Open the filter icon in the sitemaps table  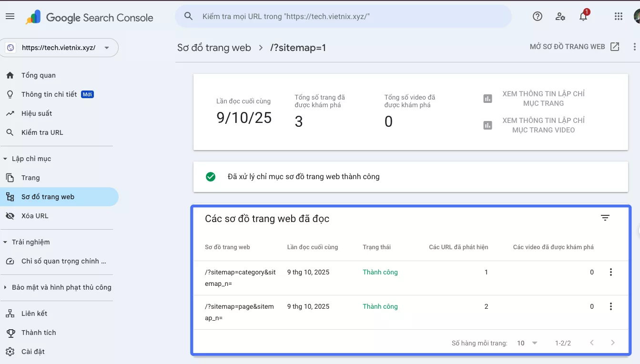605,218
